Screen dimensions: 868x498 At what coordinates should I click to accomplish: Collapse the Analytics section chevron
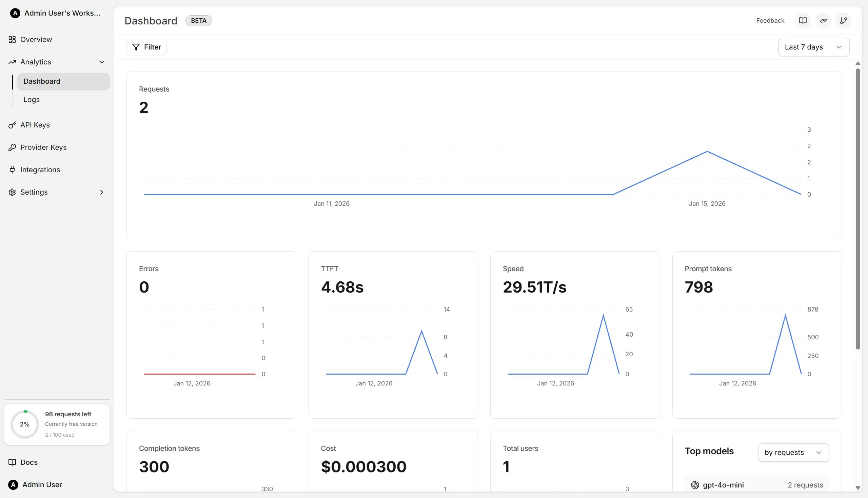click(101, 62)
